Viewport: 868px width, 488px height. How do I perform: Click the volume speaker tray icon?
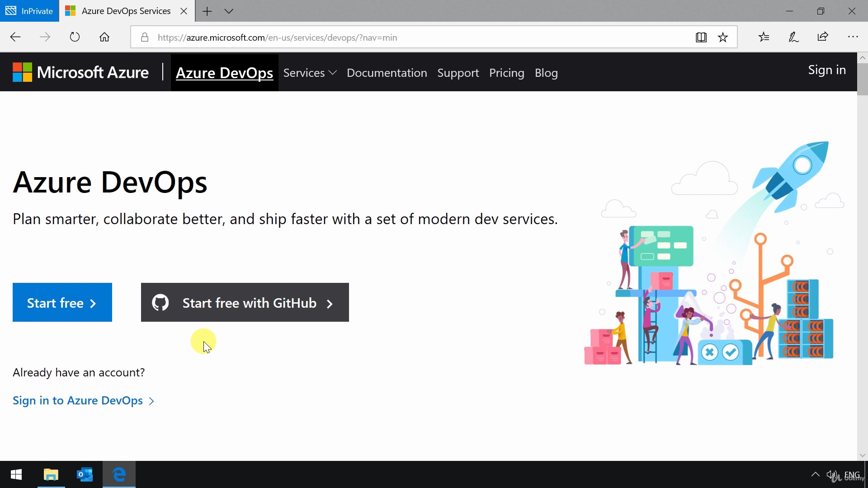(832, 474)
